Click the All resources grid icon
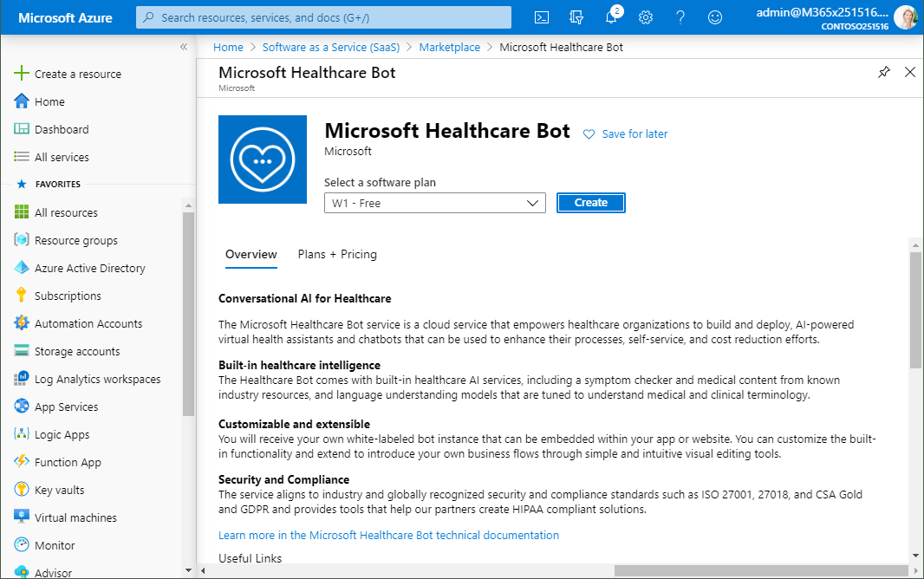This screenshot has width=924, height=579. click(x=21, y=212)
